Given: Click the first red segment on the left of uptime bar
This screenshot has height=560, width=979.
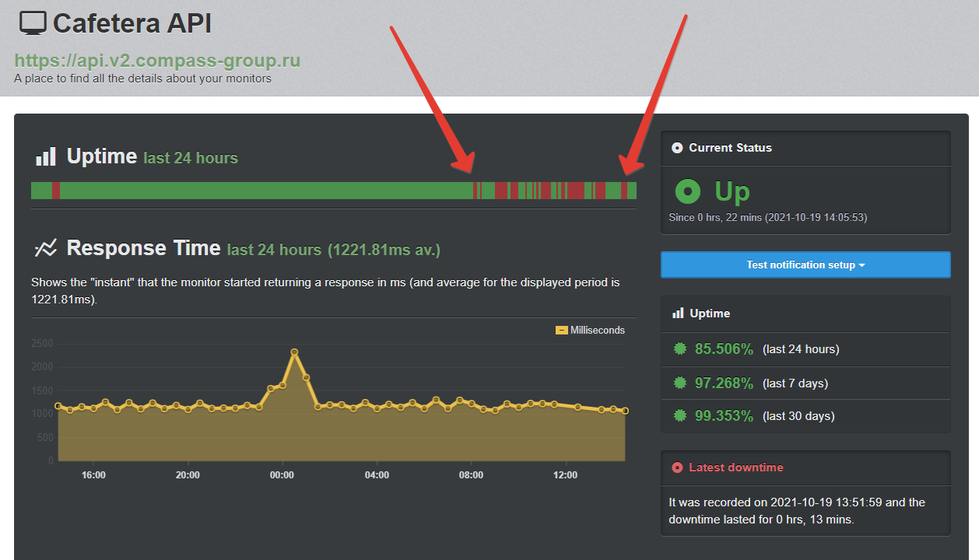Looking at the screenshot, I should point(56,191).
